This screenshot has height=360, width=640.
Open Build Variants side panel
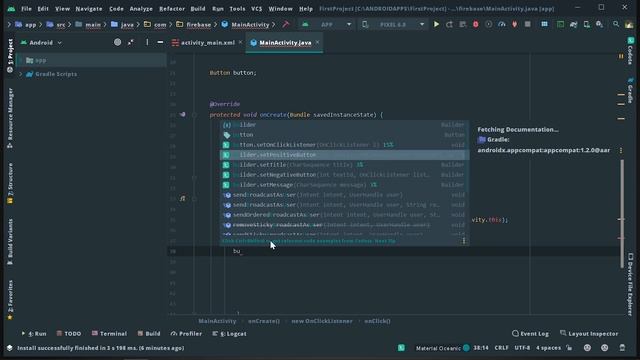10,242
